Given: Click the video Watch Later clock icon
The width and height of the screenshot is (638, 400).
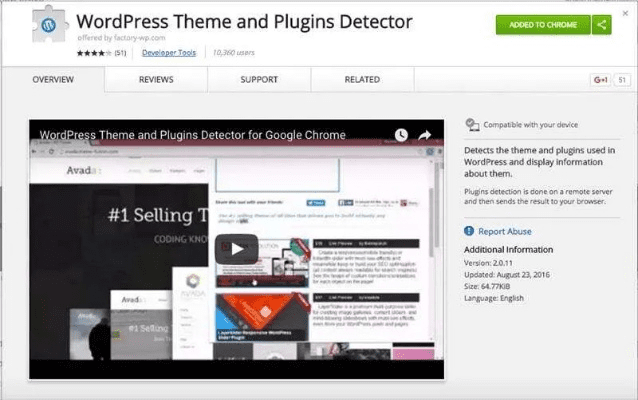Looking at the screenshot, I should [401, 135].
